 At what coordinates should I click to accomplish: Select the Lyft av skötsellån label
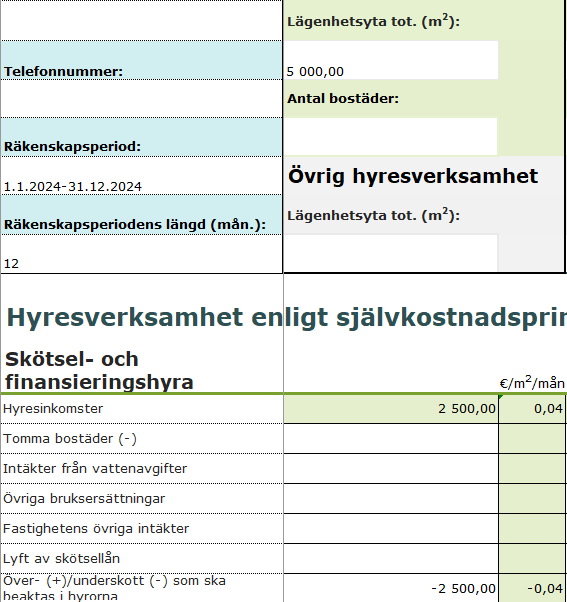click(61, 558)
